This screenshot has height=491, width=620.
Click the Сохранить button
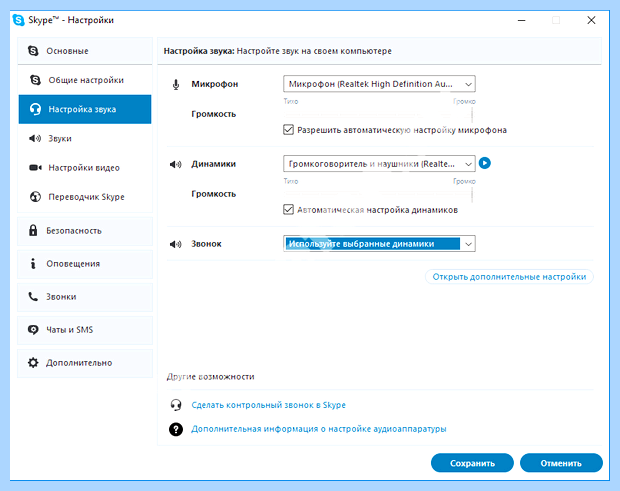click(x=472, y=463)
